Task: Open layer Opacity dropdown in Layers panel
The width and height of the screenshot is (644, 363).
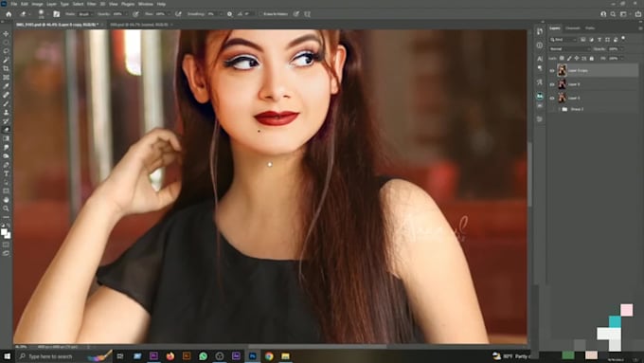Action: 621,49
